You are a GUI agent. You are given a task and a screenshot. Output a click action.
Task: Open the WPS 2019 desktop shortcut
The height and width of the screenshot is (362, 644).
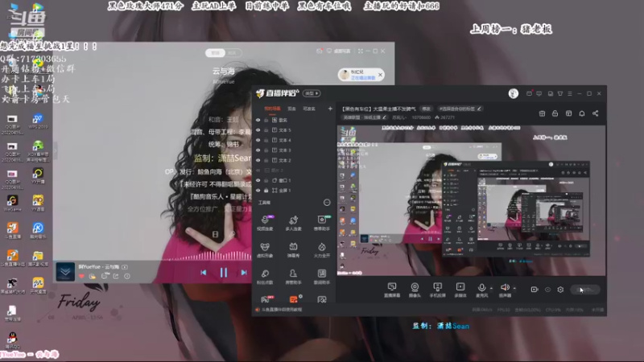pos(38,121)
